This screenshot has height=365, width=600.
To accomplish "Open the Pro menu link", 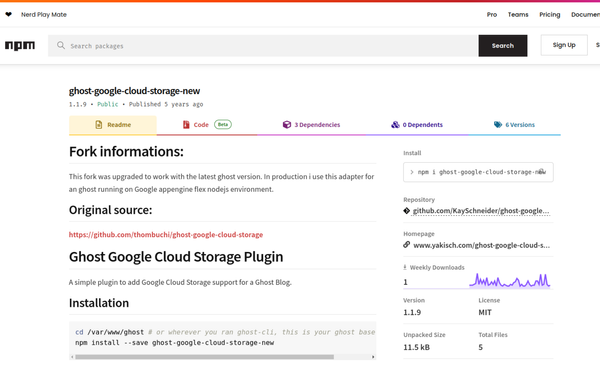I will point(492,15).
